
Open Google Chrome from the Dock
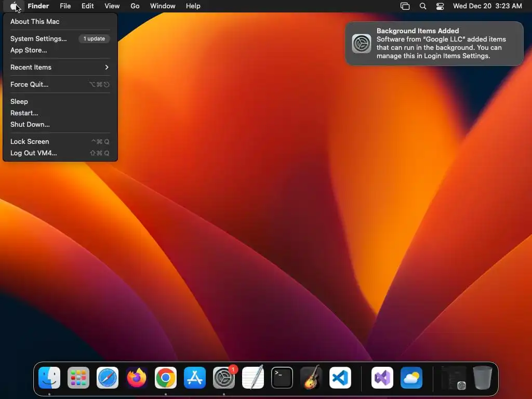(x=166, y=378)
